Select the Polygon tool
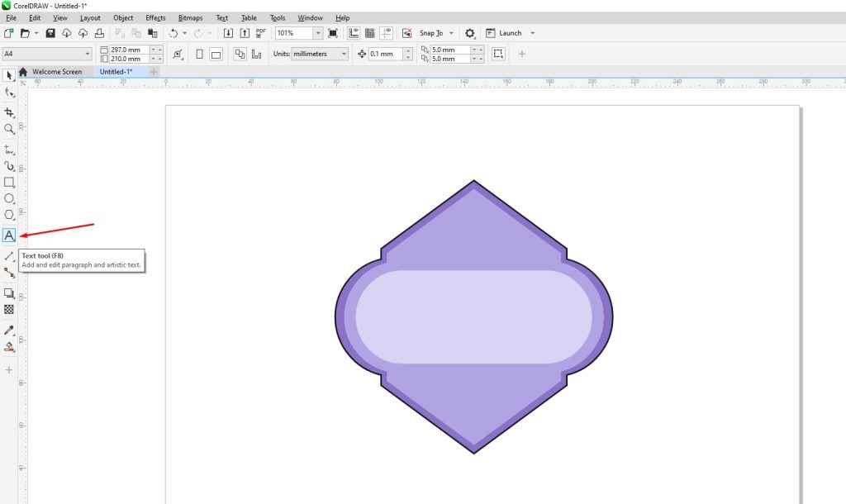This screenshot has width=846, height=504. (x=9, y=215)
